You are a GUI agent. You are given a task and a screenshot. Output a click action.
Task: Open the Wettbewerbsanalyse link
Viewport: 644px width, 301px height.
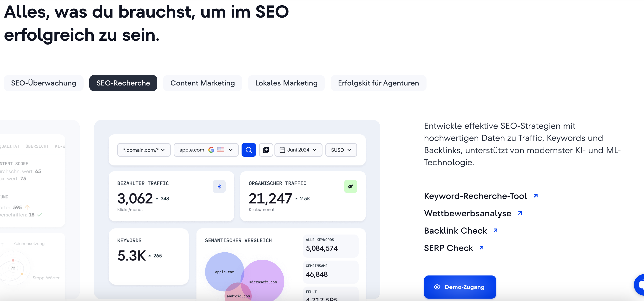tap(467, 213)
